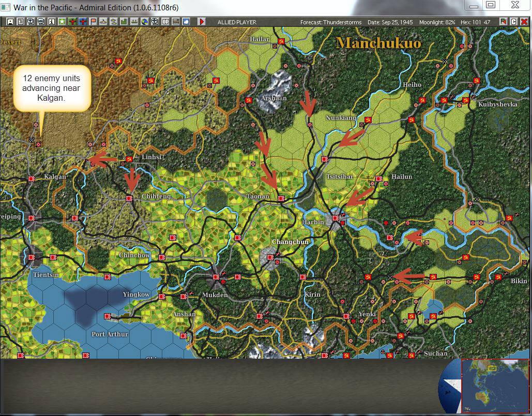
Task: Select the base icon at Anshan
Action: pyautogui.click(x=184, y=297)
